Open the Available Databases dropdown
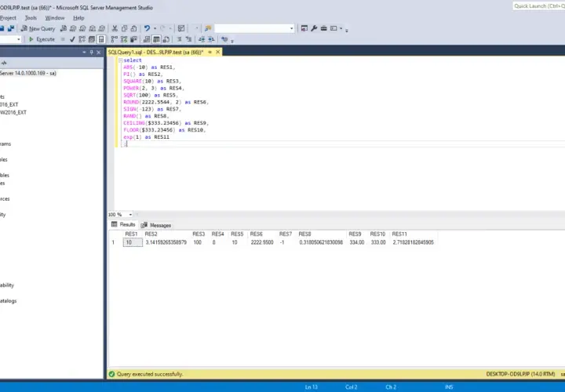565x392 pixels. click(18, 39)
